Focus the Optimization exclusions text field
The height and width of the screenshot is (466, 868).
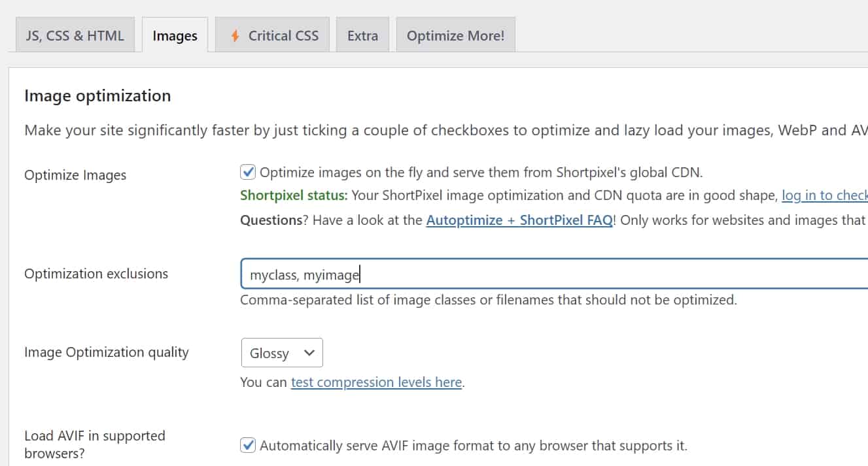549,275
